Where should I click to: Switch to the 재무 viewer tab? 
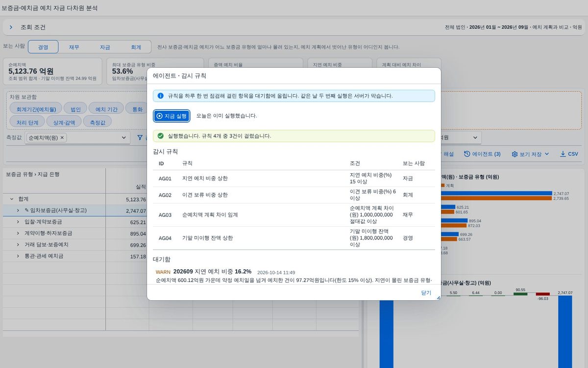click(x=74, y=47)
